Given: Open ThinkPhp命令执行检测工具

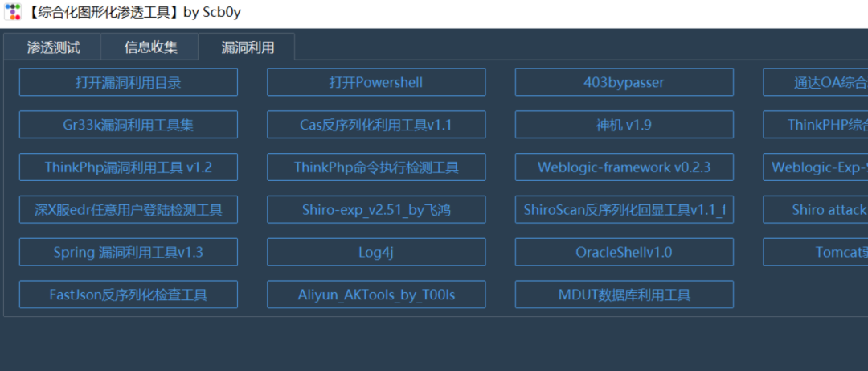Looking at the screenshot, I should click(x=376, y=167).
